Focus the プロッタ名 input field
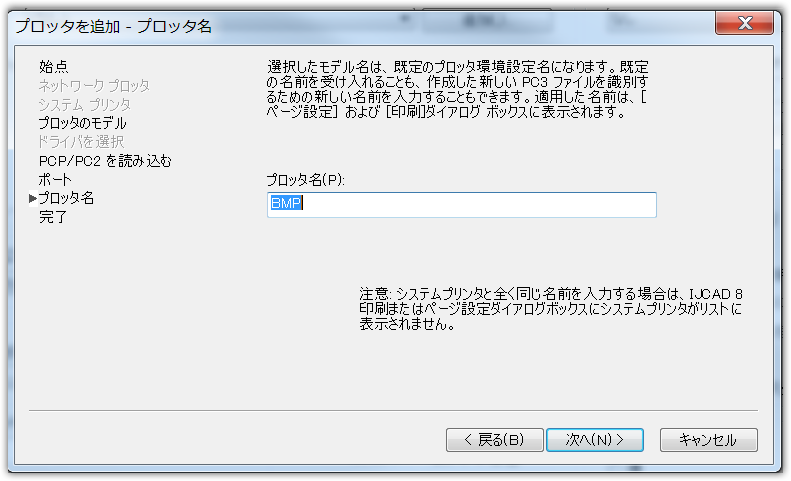 (x=462, y=204)
